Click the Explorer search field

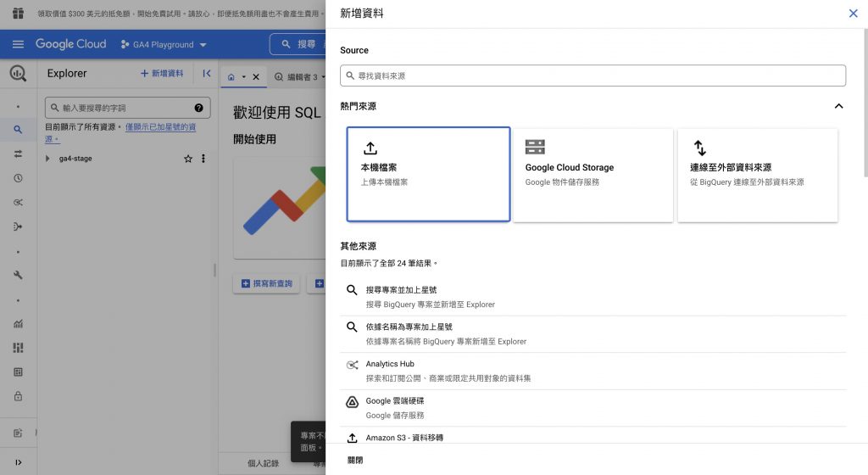point(127,108)
